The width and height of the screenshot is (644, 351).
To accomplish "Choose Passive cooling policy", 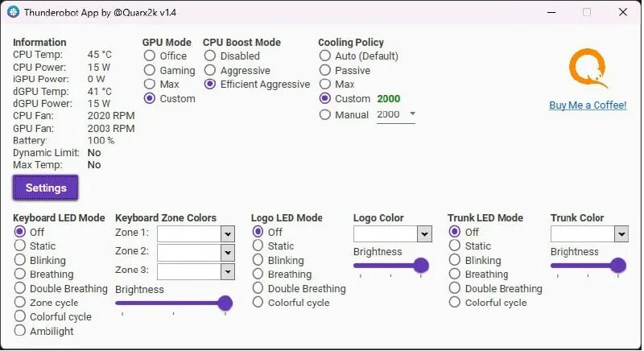I will coord(325,70).
